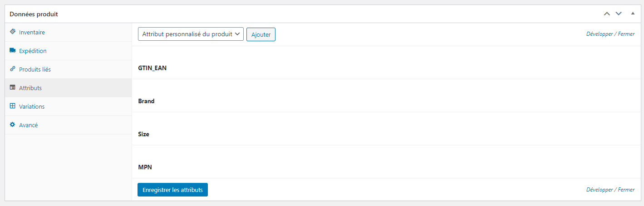Viewport: 644px width, 206px height.
Task: Move the Données produit panel up
Action: point(607,14)
